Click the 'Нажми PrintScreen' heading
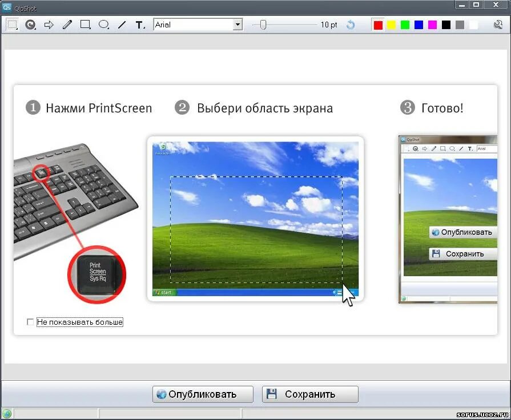511x420 pixels. click(99, 108)
